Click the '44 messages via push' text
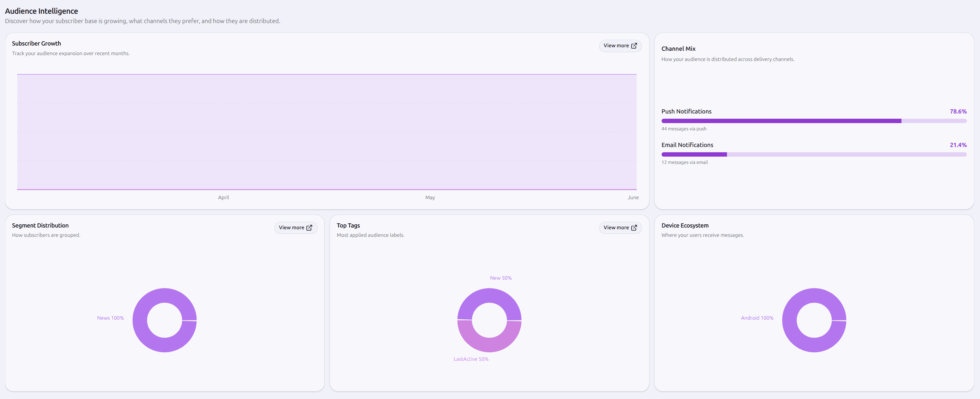The image size is (980, 399). click(684, 129)
